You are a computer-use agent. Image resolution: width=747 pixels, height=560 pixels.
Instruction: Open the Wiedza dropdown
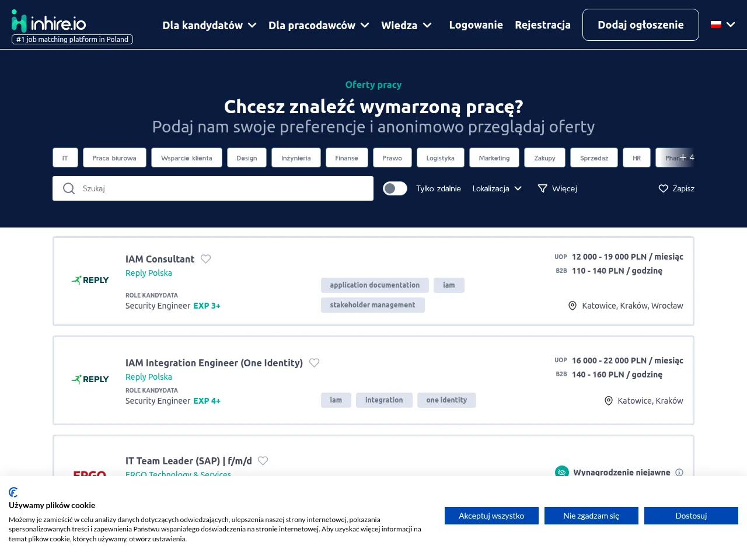406,25
